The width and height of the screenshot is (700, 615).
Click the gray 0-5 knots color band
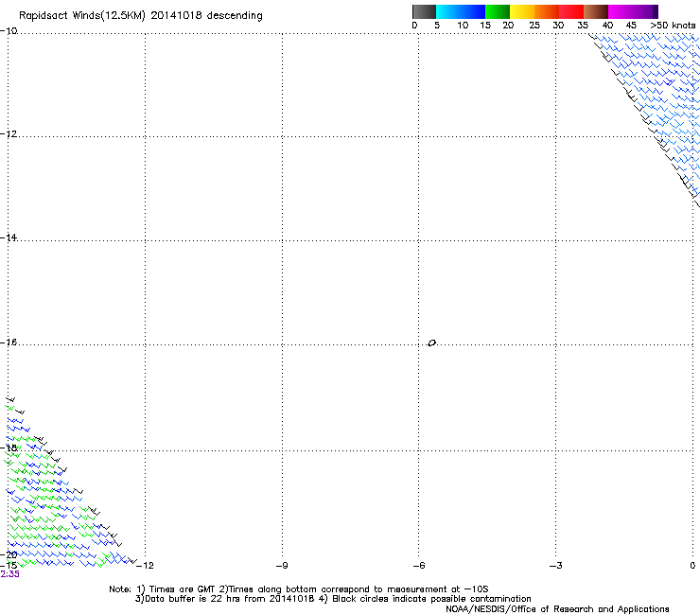[424, 11]
